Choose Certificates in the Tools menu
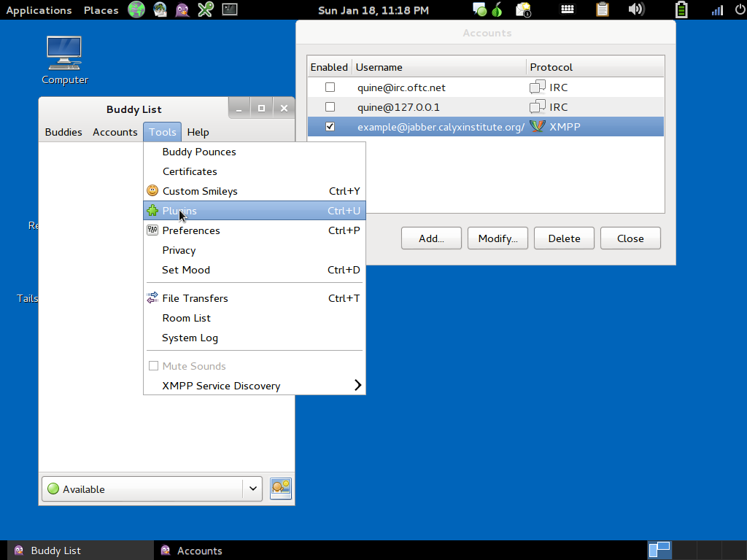This screenshot has width=747, height=560. click(x=255, y=171)
